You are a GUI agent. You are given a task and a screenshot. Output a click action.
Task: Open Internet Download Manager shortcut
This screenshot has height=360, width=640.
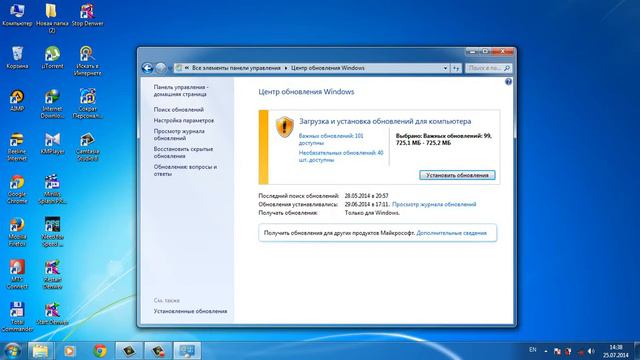point(52,104)
